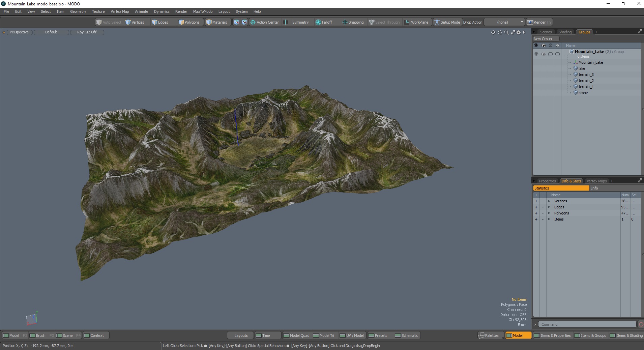Expand the Vertices statistics row
The image size is (644, 350).
coord(549,201)
